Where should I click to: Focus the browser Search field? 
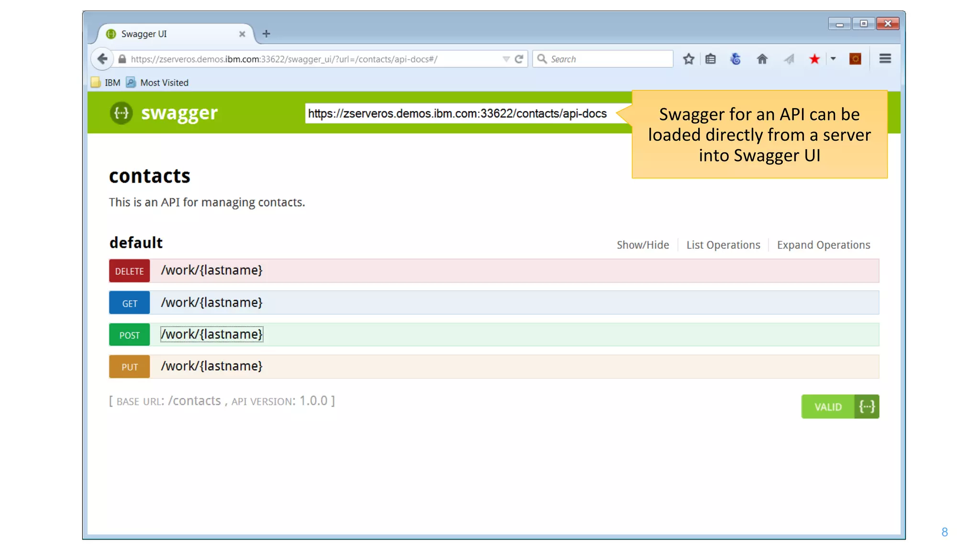coord(603,59)
